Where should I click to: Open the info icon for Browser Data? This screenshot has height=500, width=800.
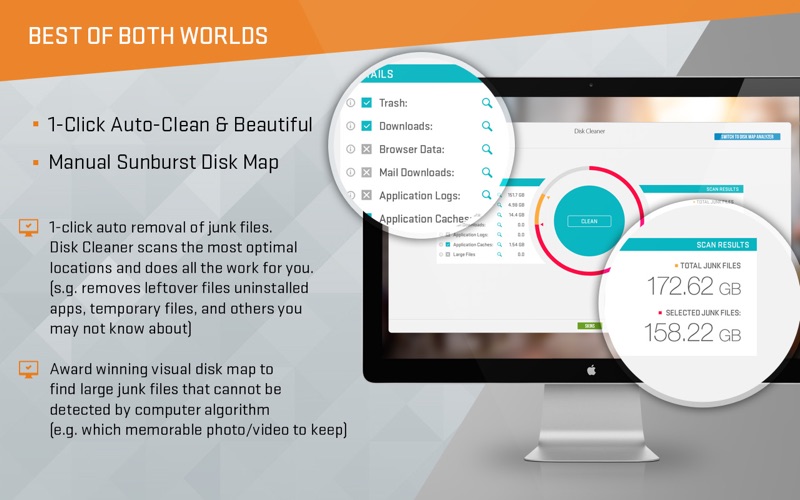tap(351, 149)
